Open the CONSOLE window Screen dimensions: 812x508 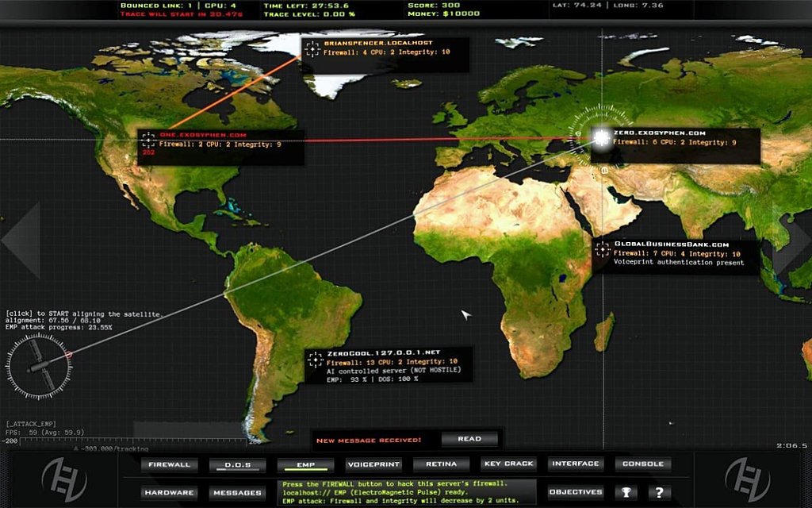[x=642, y=464]
